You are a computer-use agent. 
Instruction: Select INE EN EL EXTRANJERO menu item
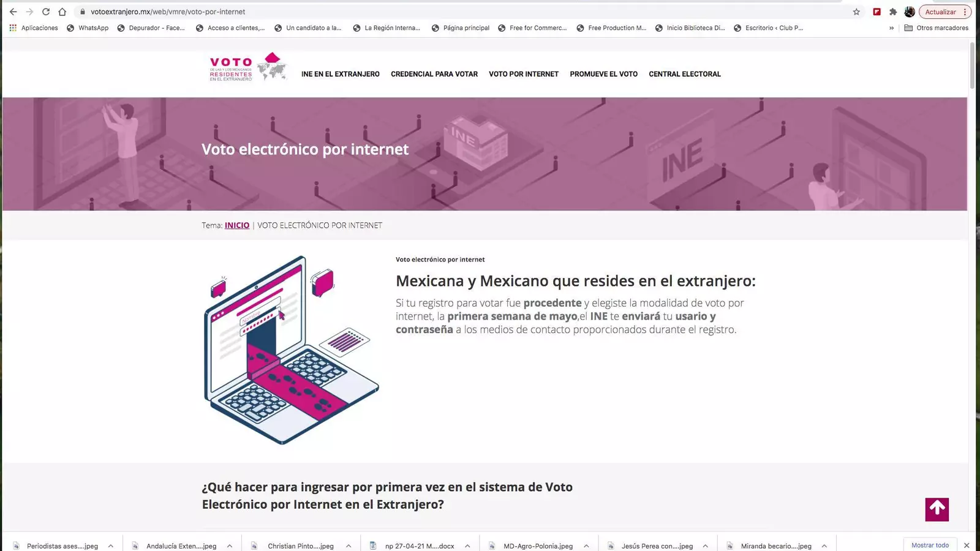click(341, 74)
